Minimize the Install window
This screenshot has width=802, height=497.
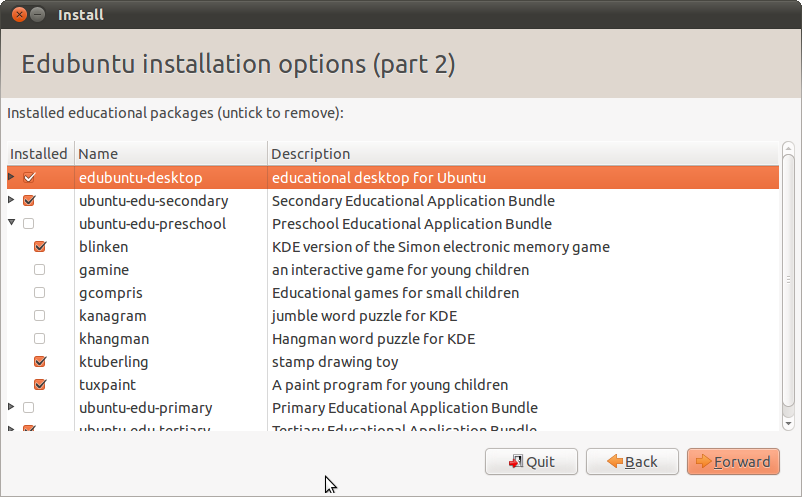tap(37, 14)
